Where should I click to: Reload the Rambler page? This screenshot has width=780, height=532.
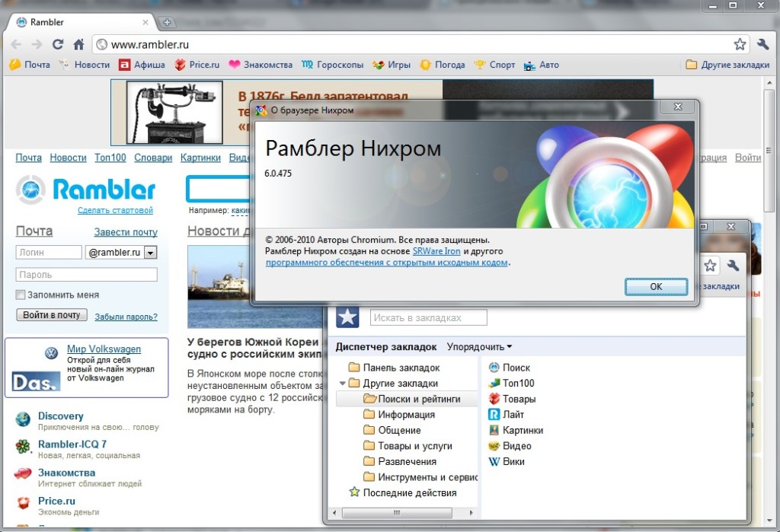click(58, 44)
